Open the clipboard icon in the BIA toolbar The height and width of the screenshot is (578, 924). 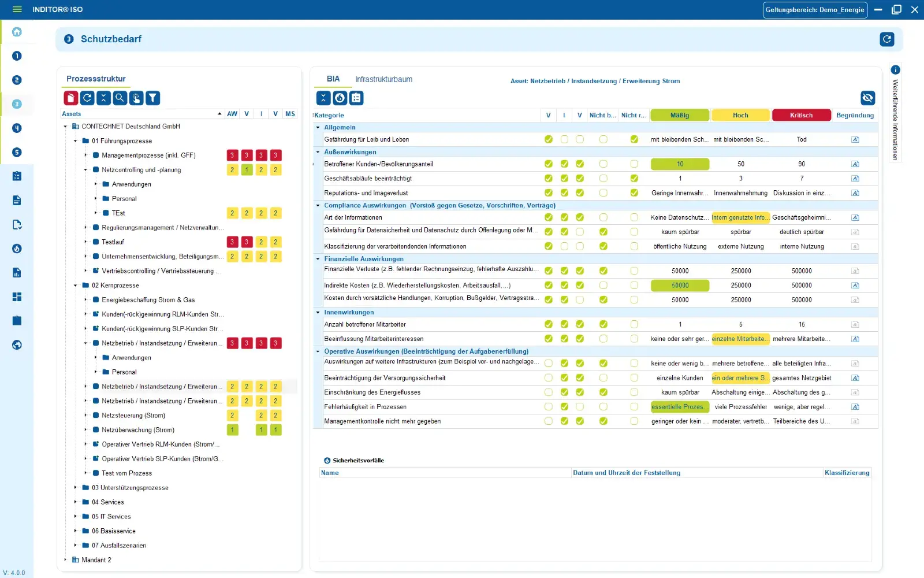[356, 98]
